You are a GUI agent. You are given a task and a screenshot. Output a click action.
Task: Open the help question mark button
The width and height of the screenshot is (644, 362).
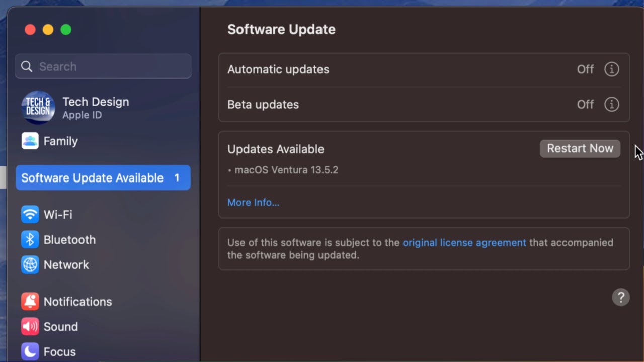point(621,297)
